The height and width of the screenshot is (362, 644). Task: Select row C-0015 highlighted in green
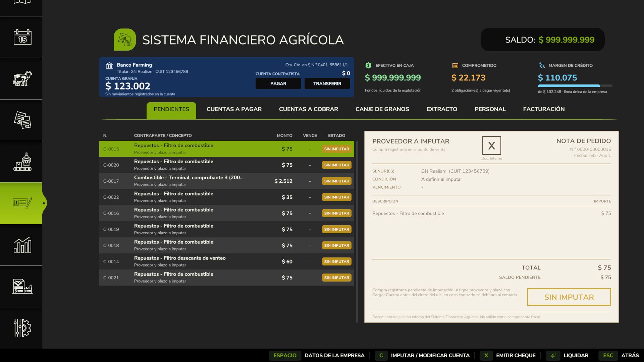pyautogui.click(x=227, y=149)
